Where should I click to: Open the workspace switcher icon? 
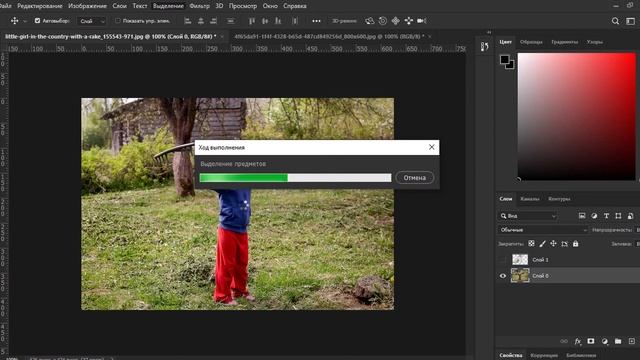click(631, 21)
